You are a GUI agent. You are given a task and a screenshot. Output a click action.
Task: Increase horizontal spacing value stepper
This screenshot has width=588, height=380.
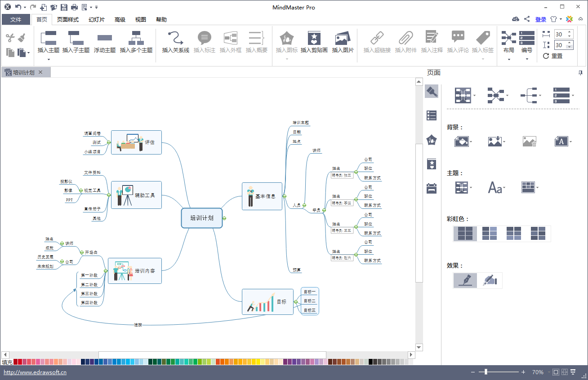(570, 32)
